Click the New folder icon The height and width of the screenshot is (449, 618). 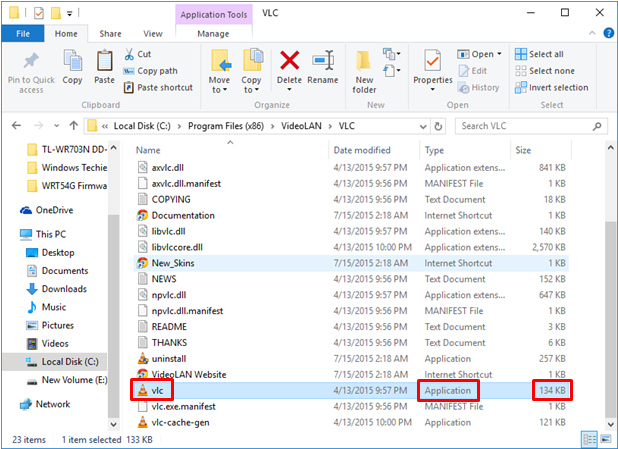coord(364,61)
